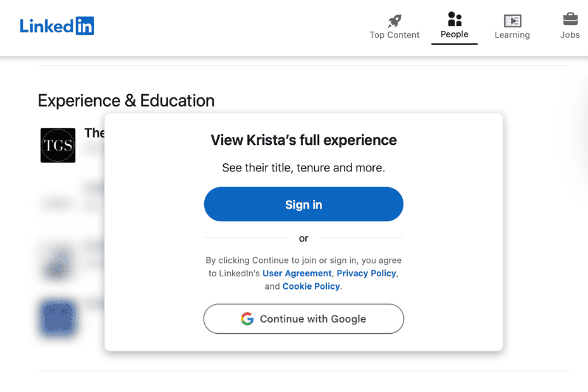Screen dimensions: 588x392
Task: Choose Continue with Google text
Action: pyautogui.click(x=313, y=319)
